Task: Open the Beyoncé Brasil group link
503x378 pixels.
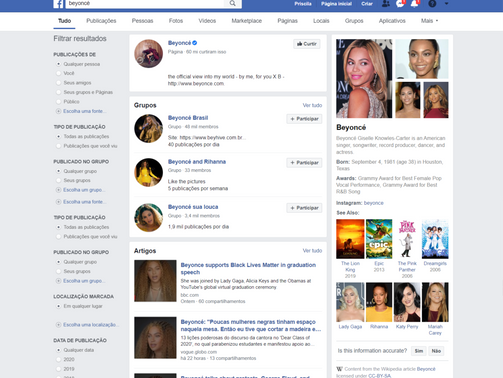Action: pos(188,118)
